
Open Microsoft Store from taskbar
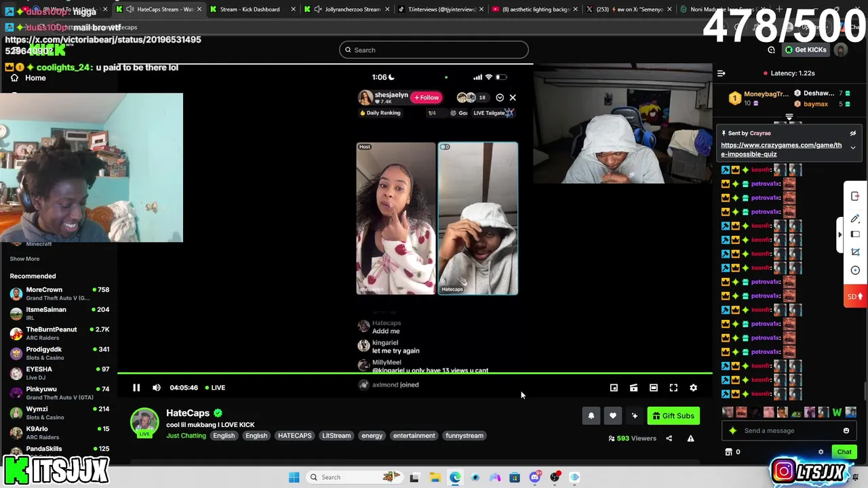point(515,477)
